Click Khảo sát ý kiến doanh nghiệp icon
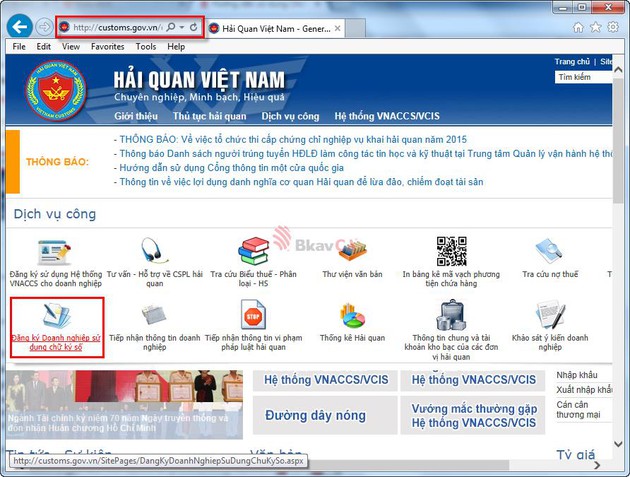Image resolution: width=630 pixels, height=477 pixels. 550,315
